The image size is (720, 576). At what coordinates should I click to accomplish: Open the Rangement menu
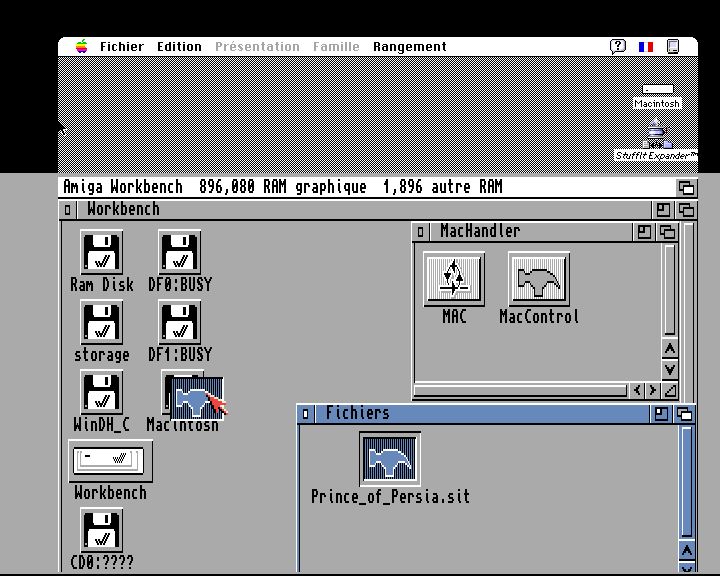(409, 47)
